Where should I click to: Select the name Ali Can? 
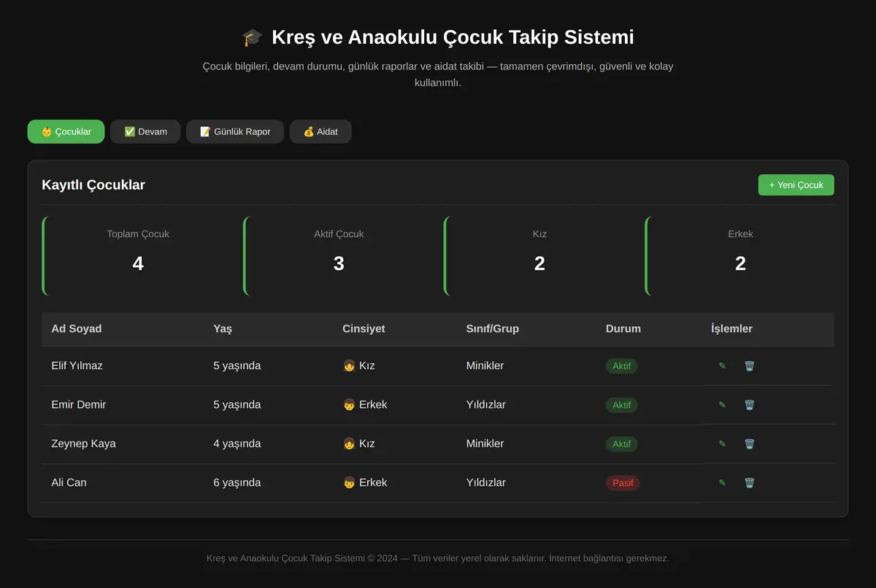point(69,483)
